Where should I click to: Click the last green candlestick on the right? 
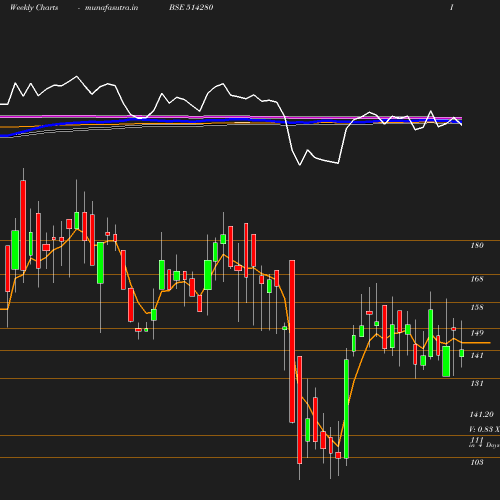[x=462, y=353]
